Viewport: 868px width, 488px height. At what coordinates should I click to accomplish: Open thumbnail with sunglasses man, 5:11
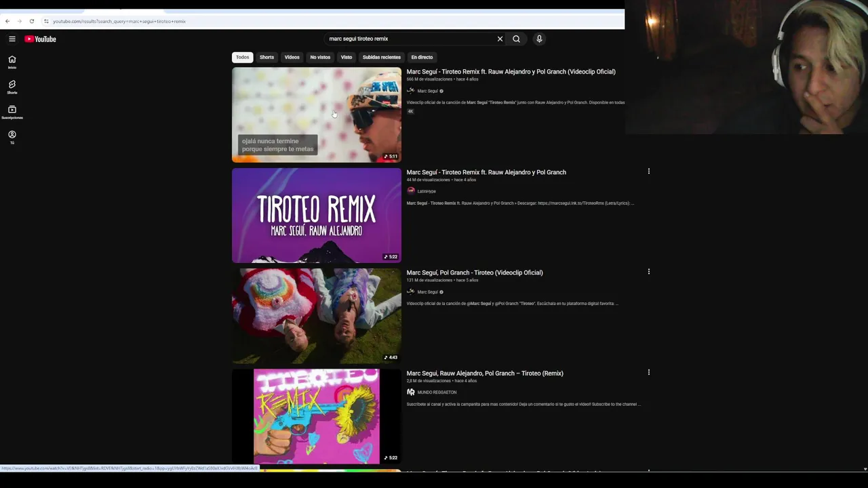pyautogui.click(x=317, y=115)
